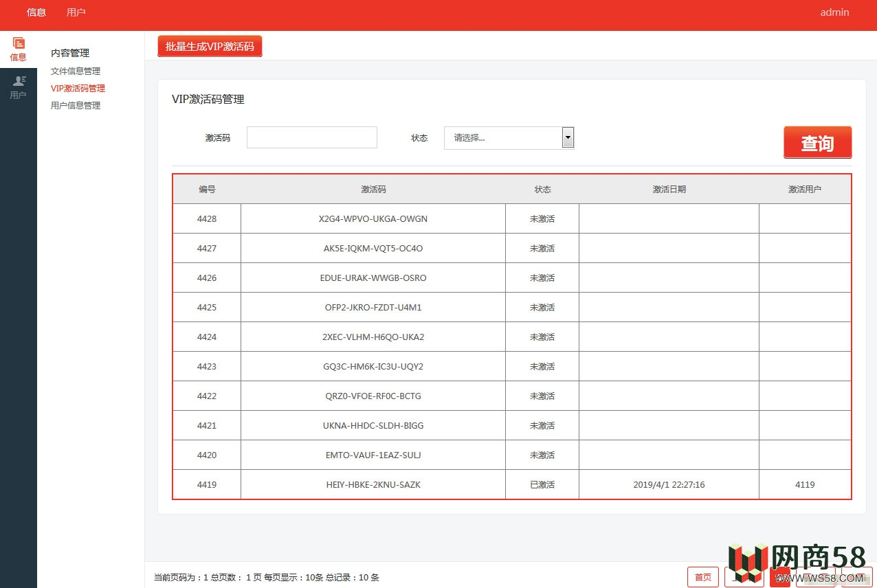
Task: Select activation code X2G4-WPVO-UKGA-OWGN cell
Action: point(373,219)
